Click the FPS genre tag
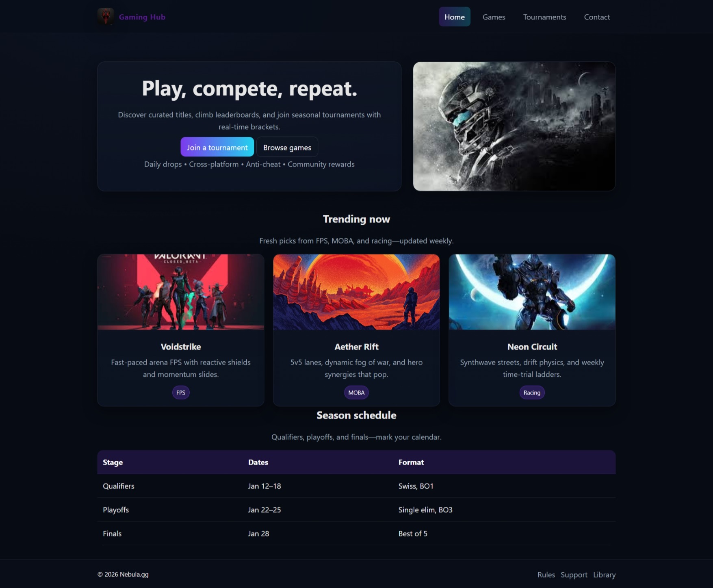Image resolution: width=713 pixels, height=588 pixels. click(x=181, y=393)
